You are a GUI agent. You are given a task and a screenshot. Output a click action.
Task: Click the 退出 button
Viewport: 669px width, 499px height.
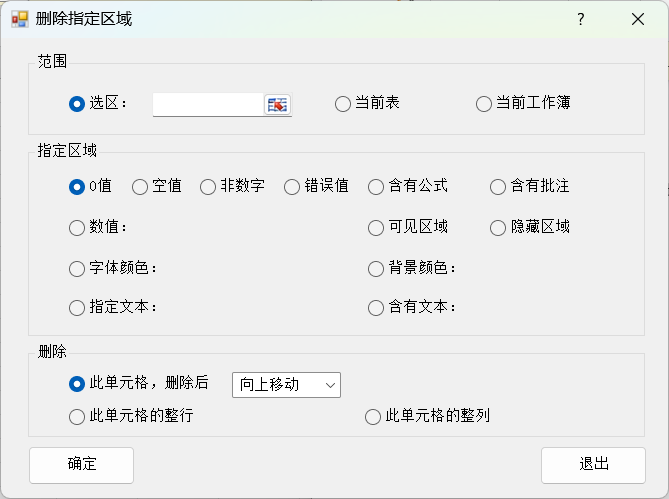593,465
